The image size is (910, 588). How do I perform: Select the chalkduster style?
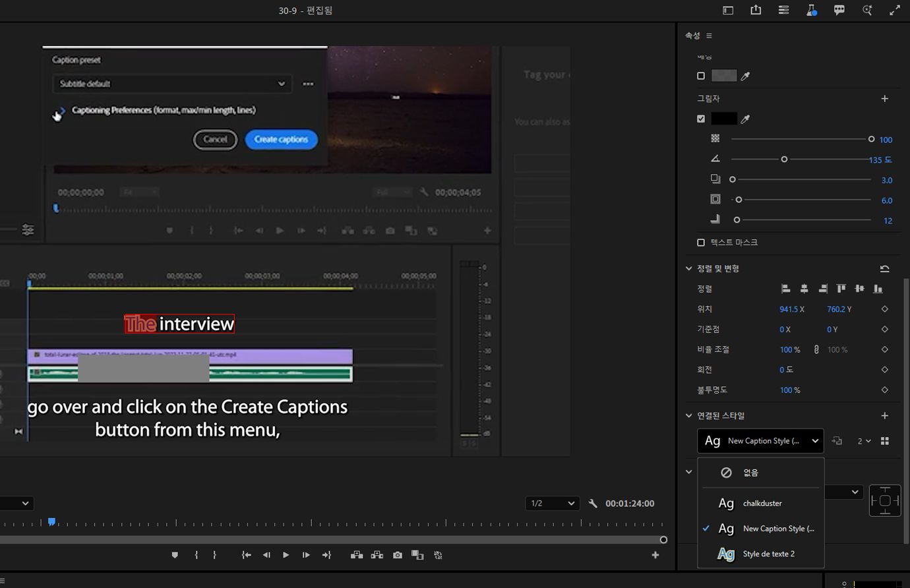coord(762,504)
